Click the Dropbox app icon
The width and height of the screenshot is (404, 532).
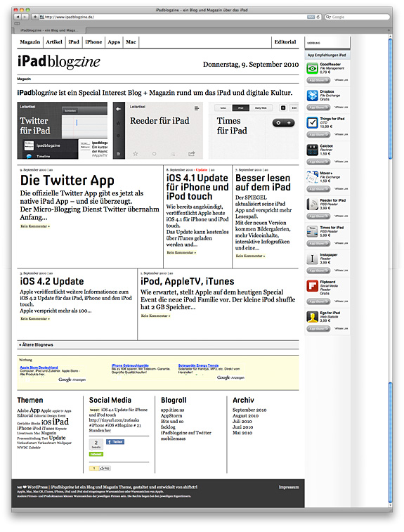pos(312,96)
